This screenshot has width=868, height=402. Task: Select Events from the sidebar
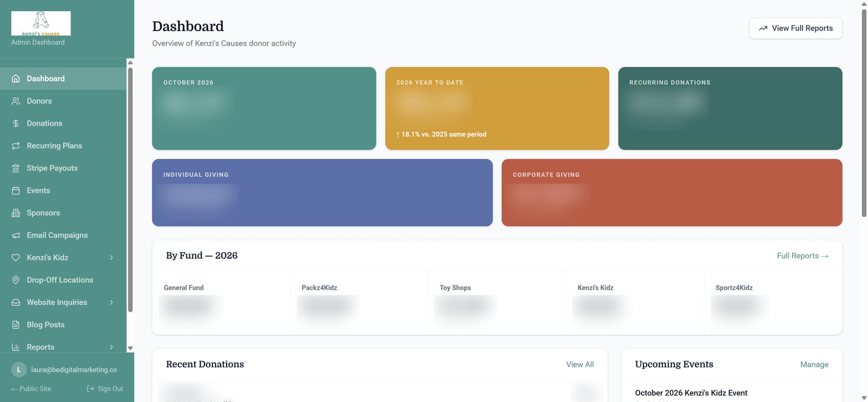coord(63,190)
